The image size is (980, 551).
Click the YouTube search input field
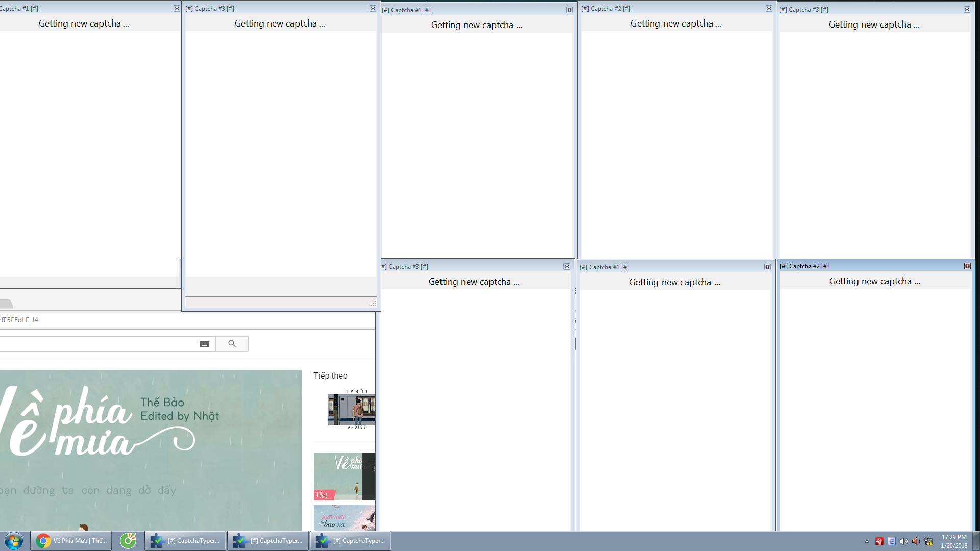coord(97,344)
